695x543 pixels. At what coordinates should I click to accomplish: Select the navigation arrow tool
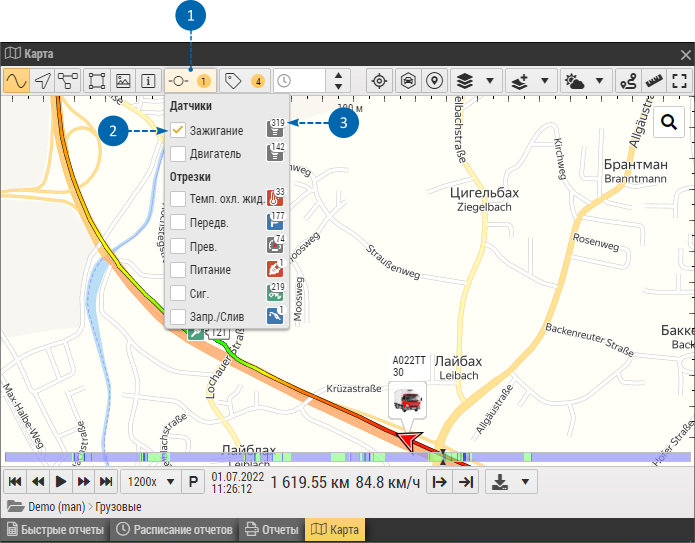[x=43, y=81]
